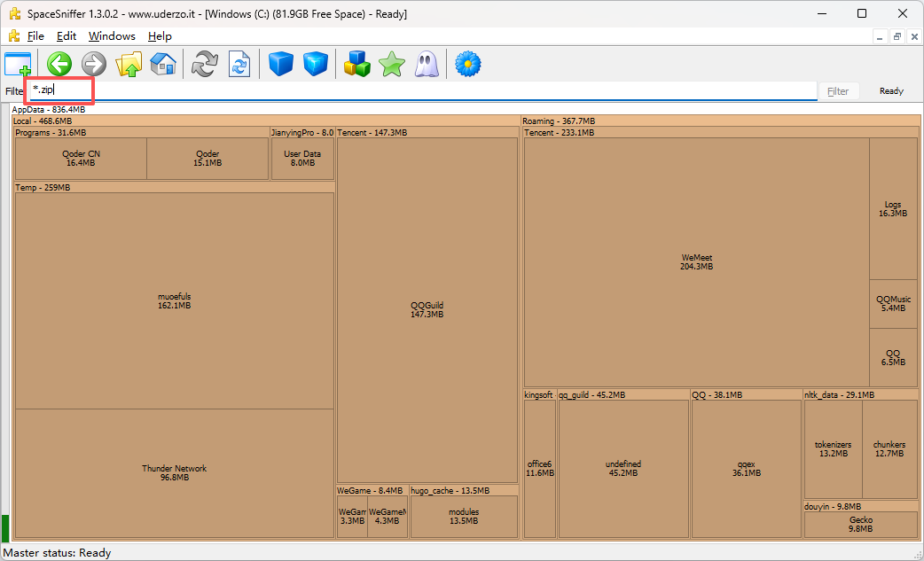Select the muoefuls 162.1MB block
The image size is (924, 561).
click(x=175, y=300)
